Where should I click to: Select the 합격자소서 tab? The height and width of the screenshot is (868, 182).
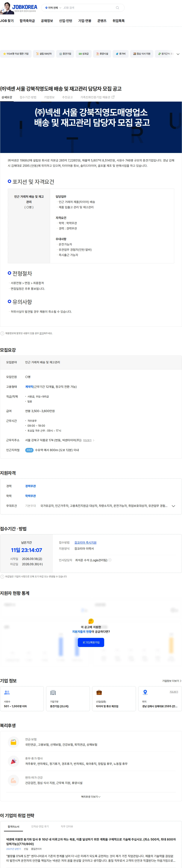point(13,826)
